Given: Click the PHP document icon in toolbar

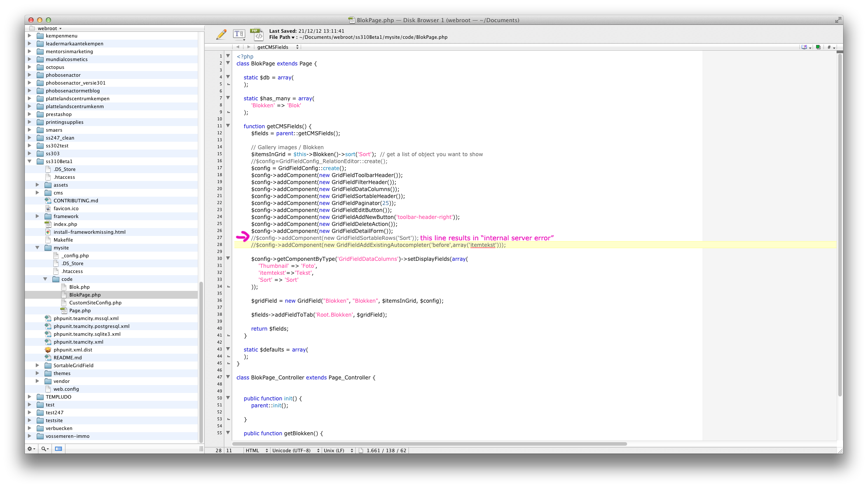Looking at the screenshot, I should (257, 34).
